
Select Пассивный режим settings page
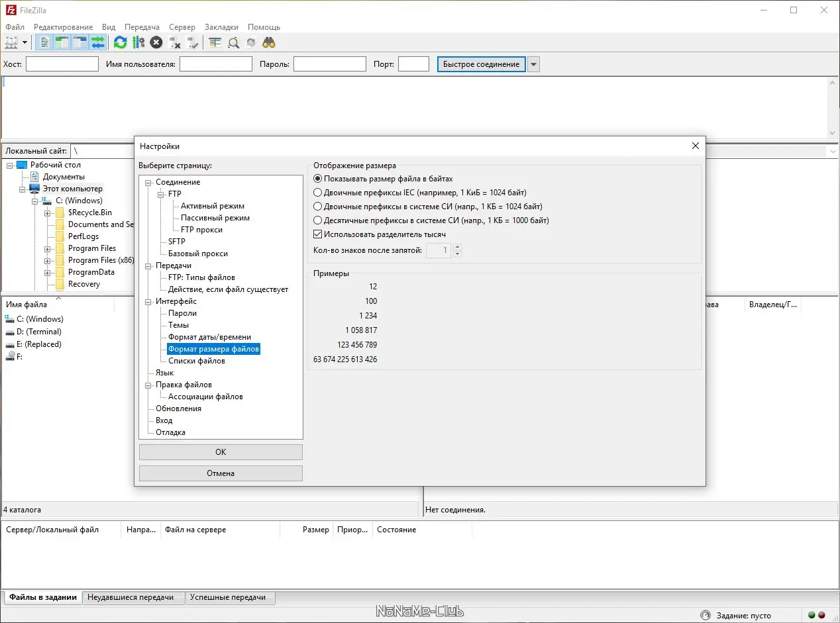click(215, 218)
